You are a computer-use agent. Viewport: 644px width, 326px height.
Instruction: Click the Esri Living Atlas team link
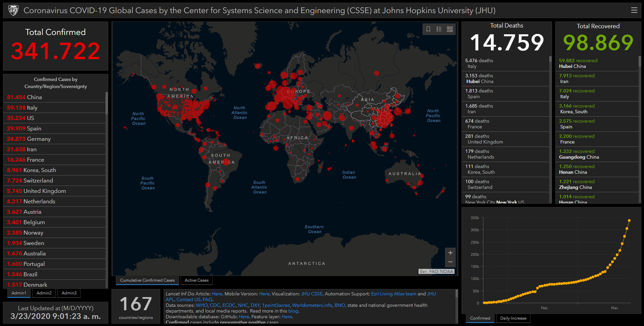(x=393, y=294)
